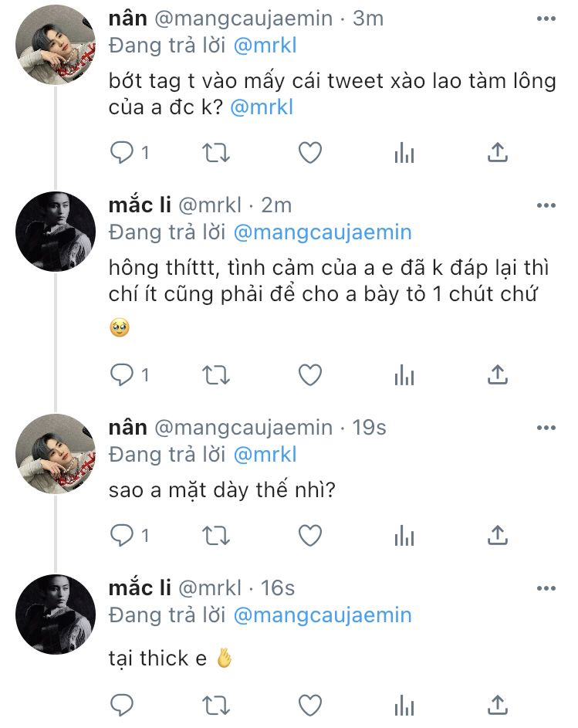Screen dimensions: 578x728
Task: Like the "sao a mặt dày thế nhì?" tweet
Action: (x=309, y=534)
